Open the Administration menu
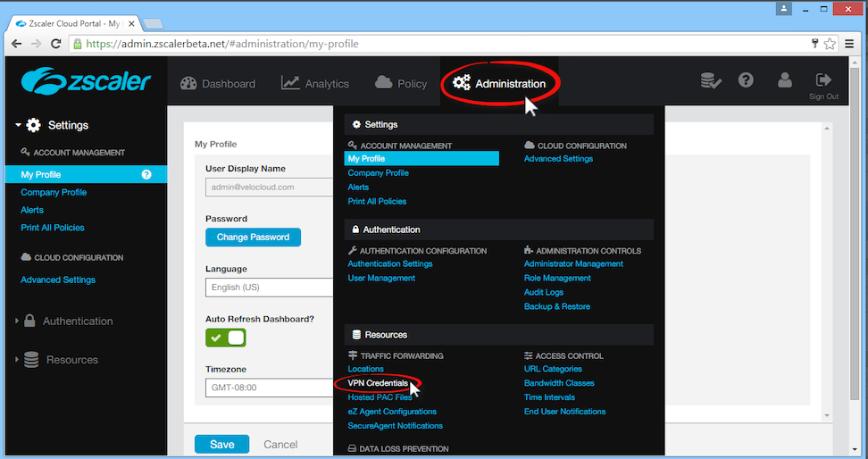 [x=499, y=83]
